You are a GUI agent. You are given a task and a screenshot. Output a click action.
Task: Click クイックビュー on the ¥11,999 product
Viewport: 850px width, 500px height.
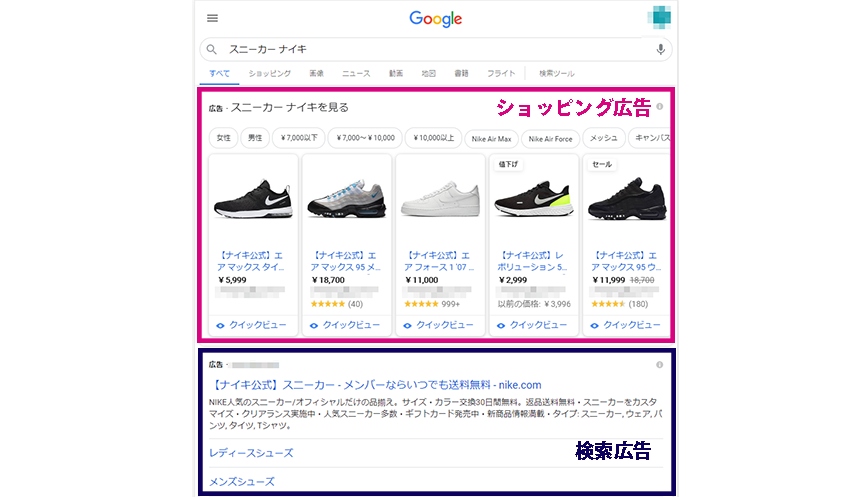[x=627, y=325]
